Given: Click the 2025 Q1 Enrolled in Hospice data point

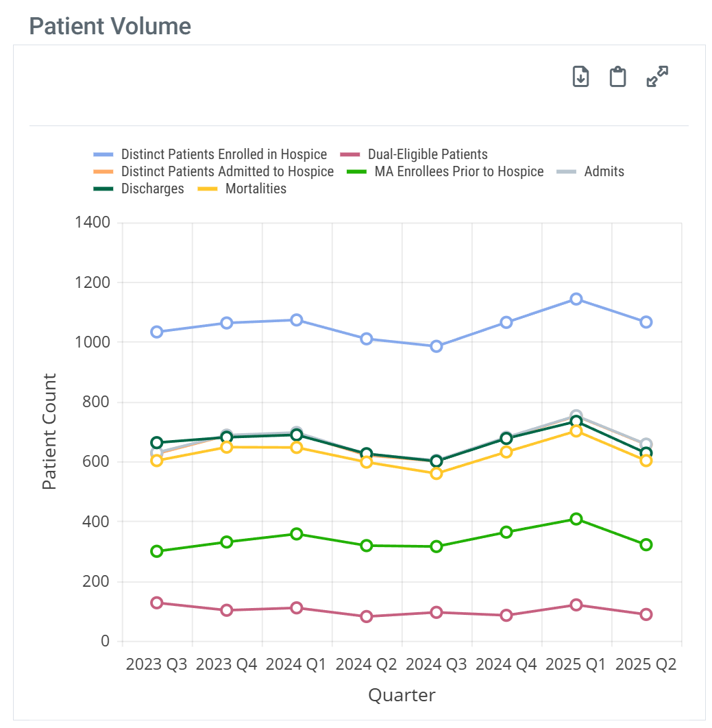Looking at the screenshot, I should 576,299.
